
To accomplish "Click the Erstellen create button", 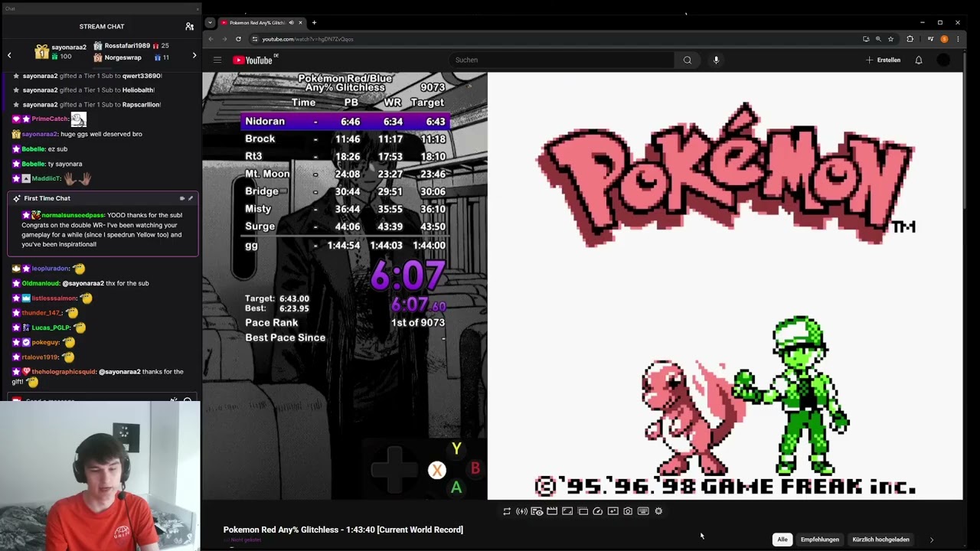I will pos(884,60).
